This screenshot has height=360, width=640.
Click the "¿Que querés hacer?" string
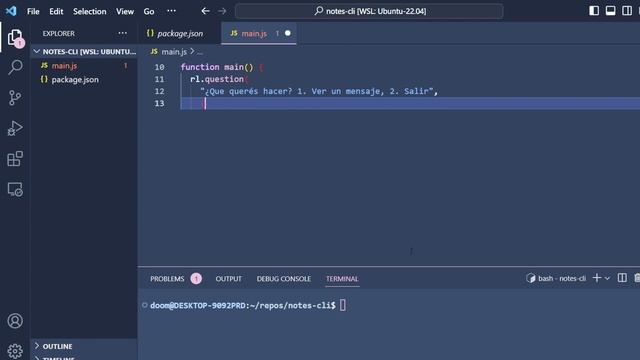click(x=246, y=91)
